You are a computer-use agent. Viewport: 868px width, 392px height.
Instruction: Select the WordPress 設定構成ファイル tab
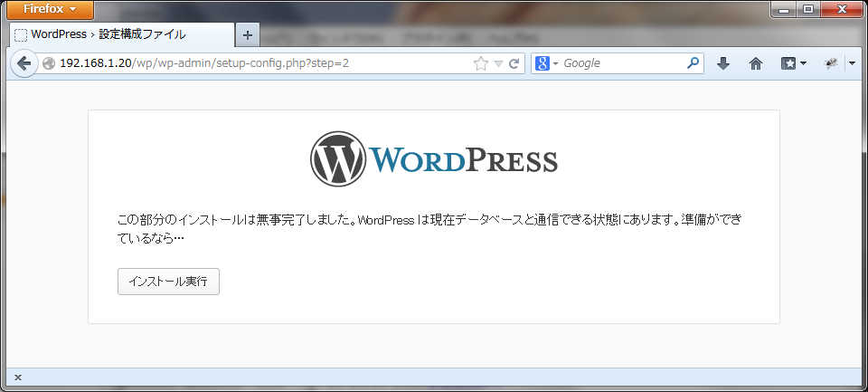coord(122,34)
